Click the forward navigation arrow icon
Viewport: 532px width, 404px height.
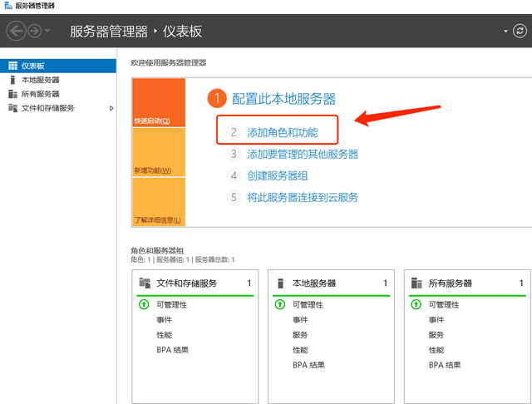coord(34,31)
